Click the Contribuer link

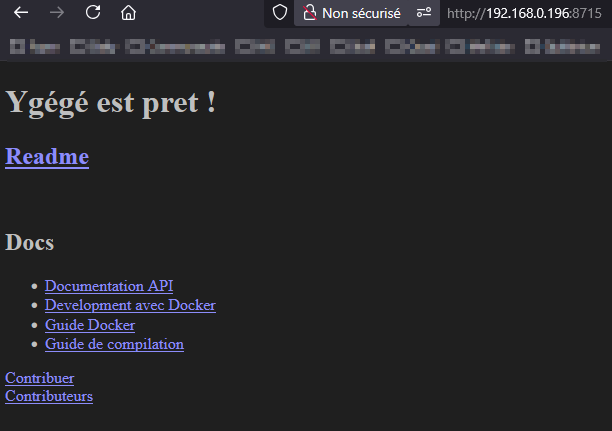(40, 378)
